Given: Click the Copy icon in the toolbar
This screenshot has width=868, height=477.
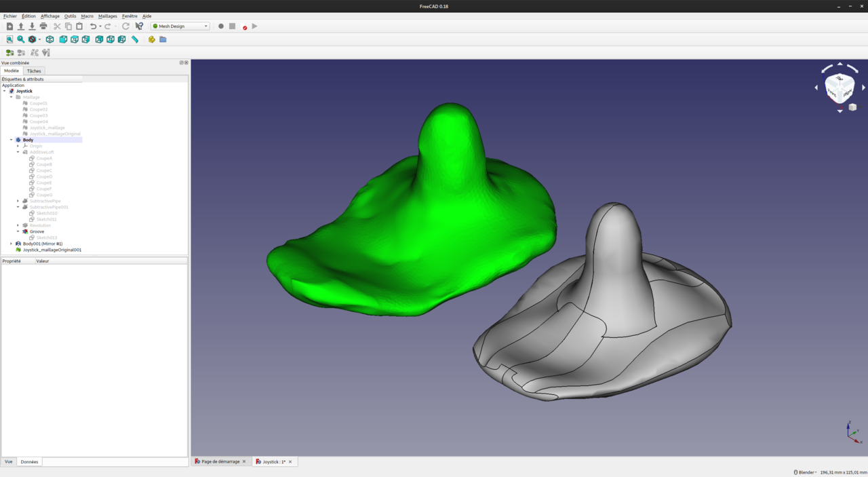Looking at the screenshot, I should (x=68, y=26).
